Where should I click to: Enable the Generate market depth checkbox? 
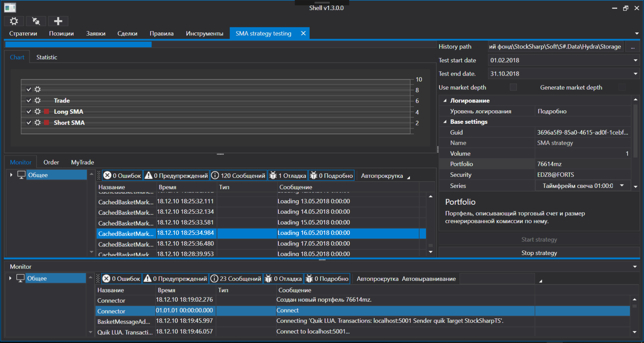(622, 87)
